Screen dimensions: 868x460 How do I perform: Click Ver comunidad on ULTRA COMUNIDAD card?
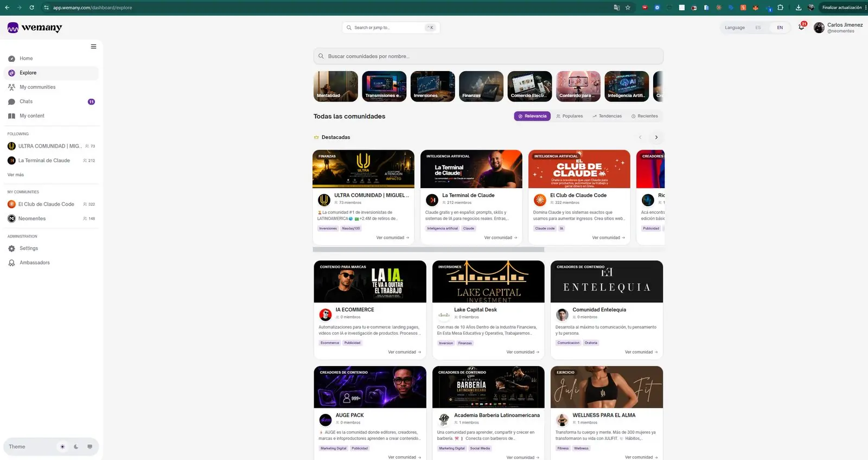pos(393,238)
